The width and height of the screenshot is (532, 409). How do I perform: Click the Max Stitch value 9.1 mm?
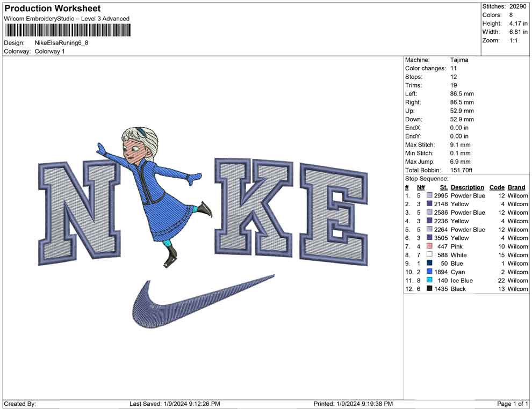461,145
